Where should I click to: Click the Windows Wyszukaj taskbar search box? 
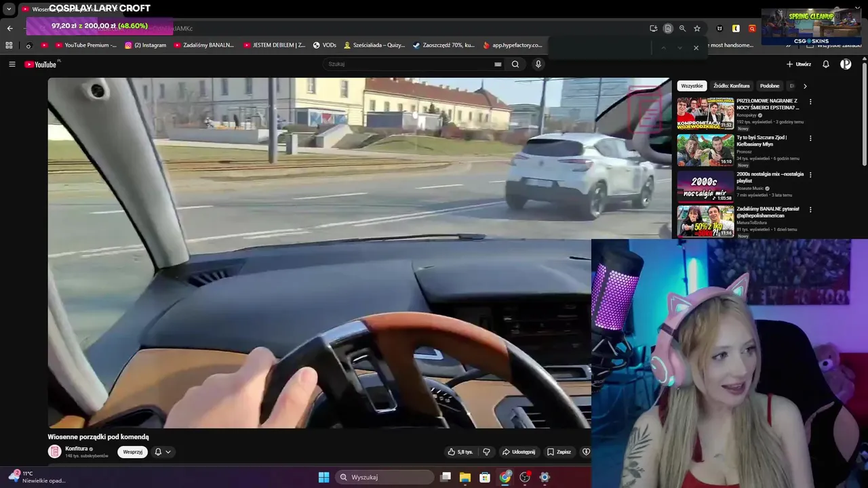pos(384,477)
